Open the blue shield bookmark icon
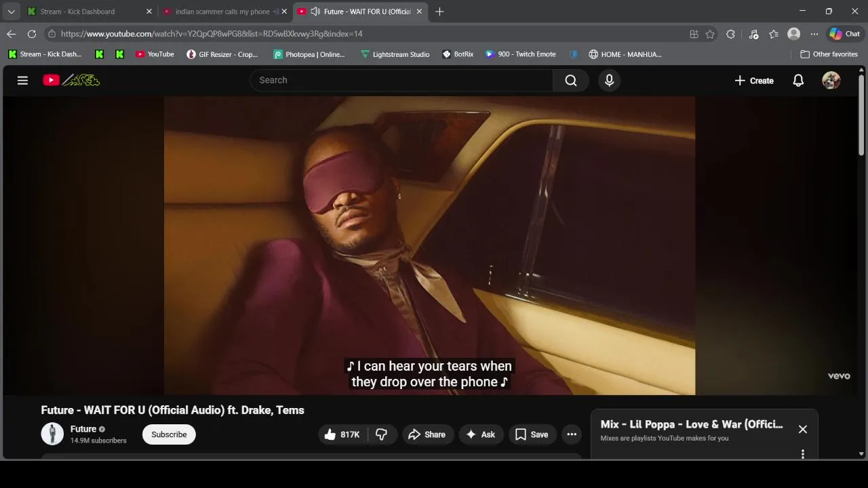The width and height of the screenshot is (868, 488). point(574,54)
